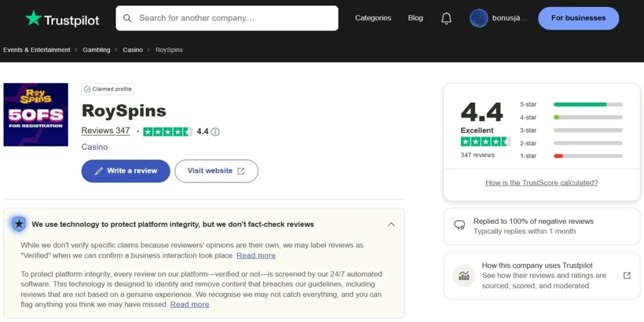Screen dimensions: 644x322
Task: Click the search magnifier icon
Action: (127, 18)
